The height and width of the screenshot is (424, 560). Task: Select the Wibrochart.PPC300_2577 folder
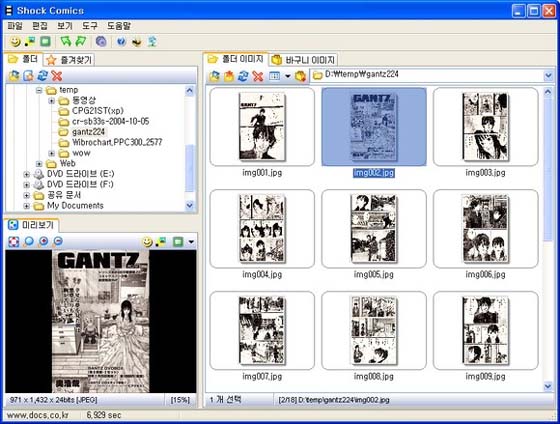coord(117,143)
